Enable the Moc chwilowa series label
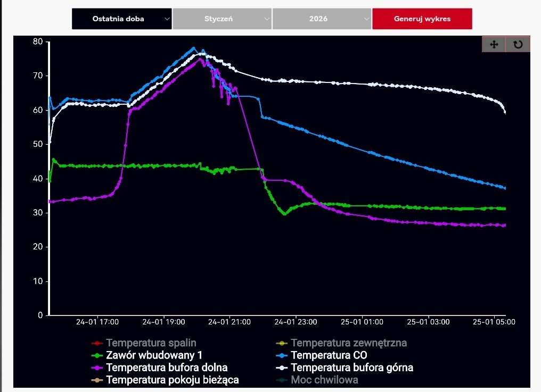 [x=324, y=380]
